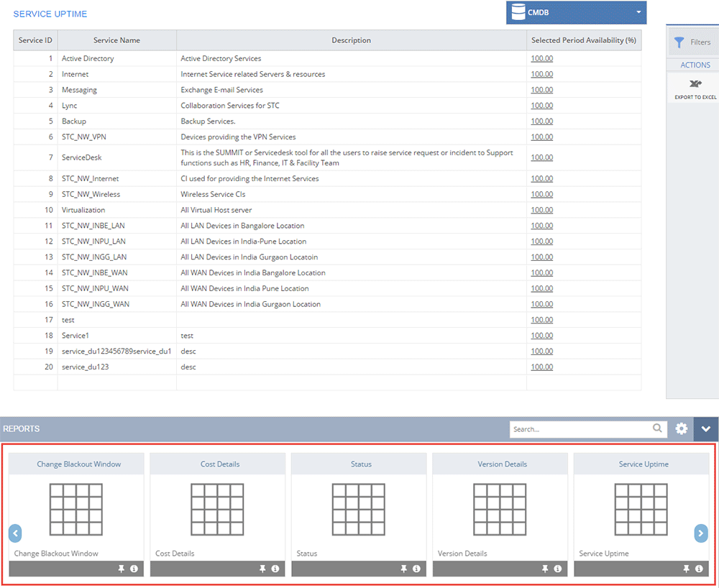Open the Version Details report thumbnail
The height and width of the screenshot is (588, 719).
point(500,510)
